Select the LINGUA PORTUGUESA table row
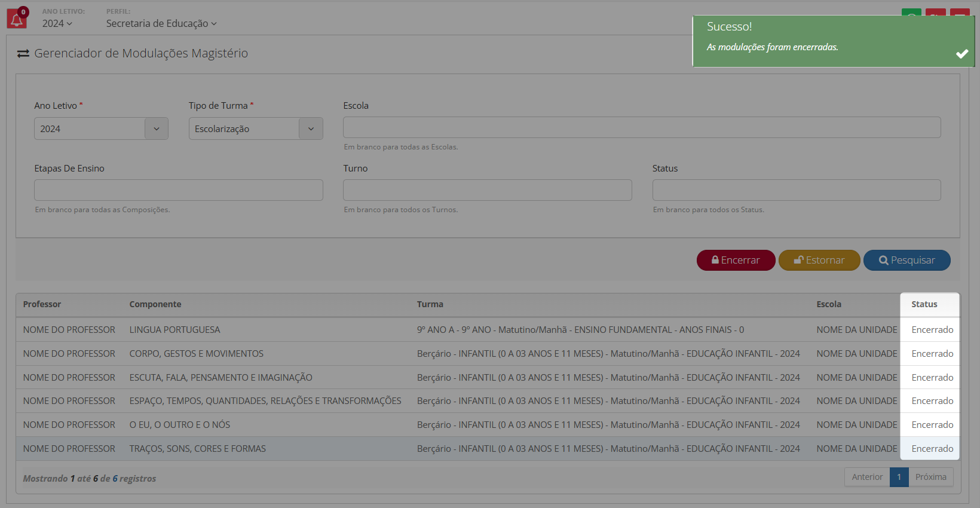Viewport: 980px width, 508px height. click(174, 330)
